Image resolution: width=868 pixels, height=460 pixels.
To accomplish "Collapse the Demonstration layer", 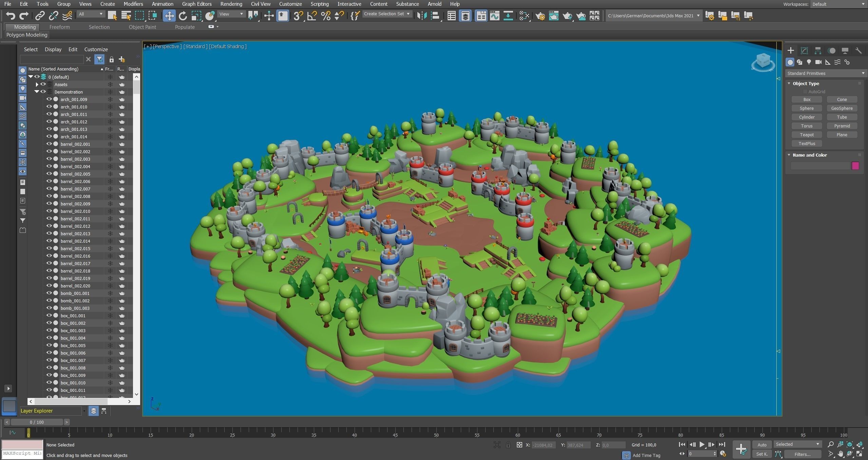I will click(x=37, y=92).
